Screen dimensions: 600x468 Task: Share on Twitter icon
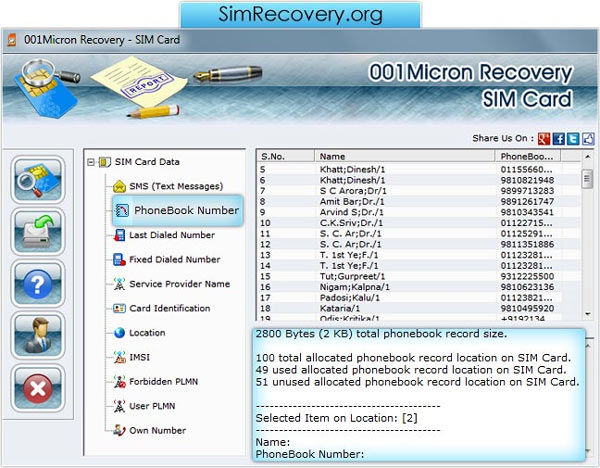(x=573, y=139)
